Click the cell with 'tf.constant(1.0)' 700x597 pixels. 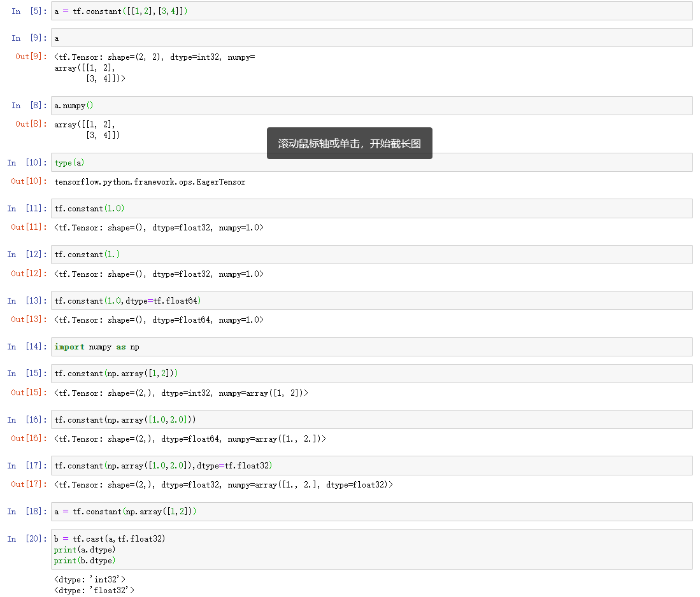371,209
